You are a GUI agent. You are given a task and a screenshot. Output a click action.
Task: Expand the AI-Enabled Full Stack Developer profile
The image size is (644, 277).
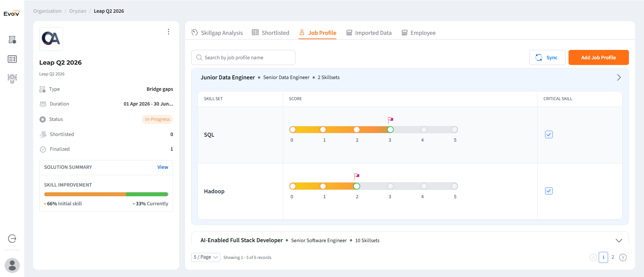click(619, 240)
